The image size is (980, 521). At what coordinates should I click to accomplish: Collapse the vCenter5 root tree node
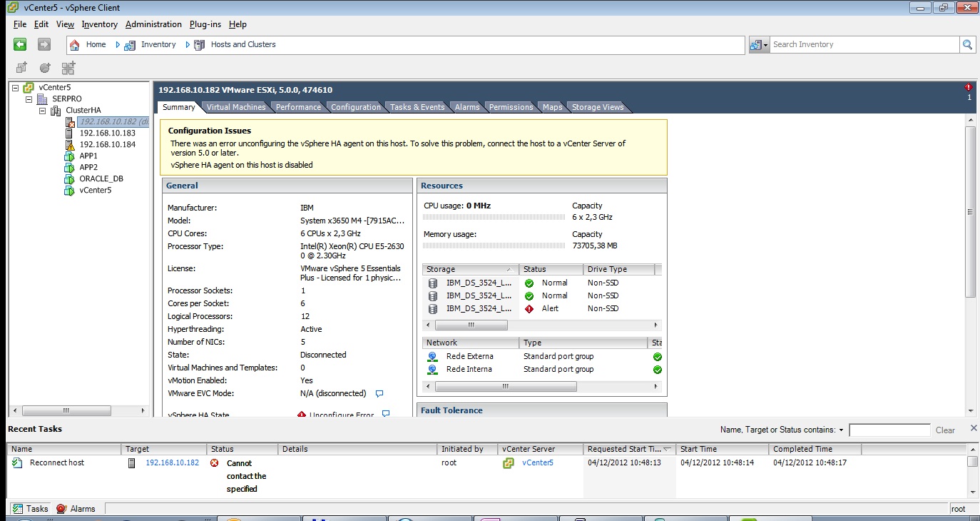[15, 87]
